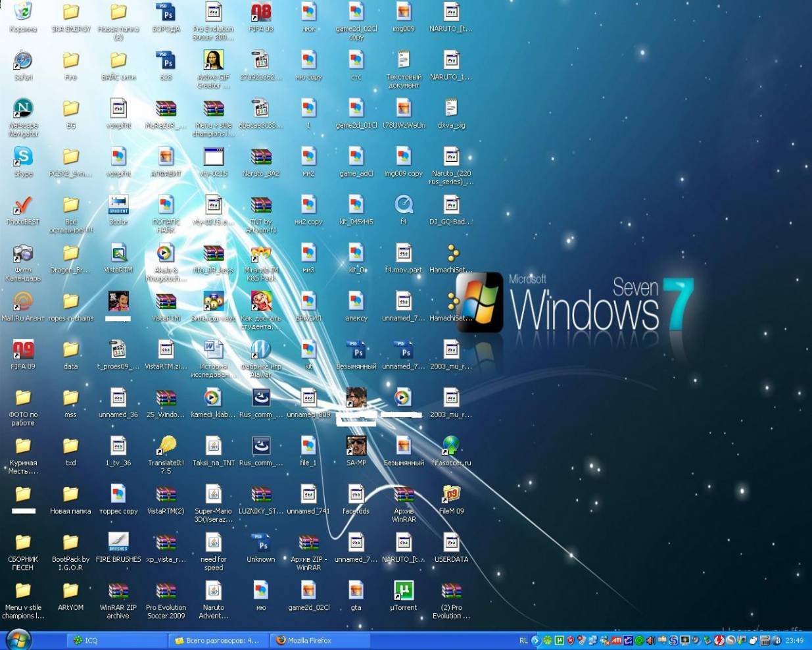The image size is (812, 650).
Task: Click the RL language indicator in the taskbar
Action: click(523, 640)
